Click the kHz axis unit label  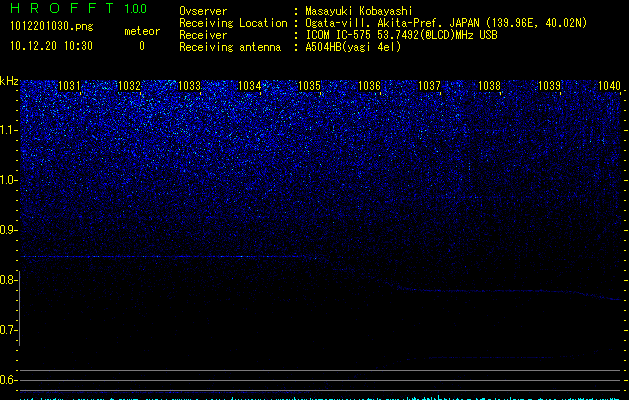pos(9,81)
